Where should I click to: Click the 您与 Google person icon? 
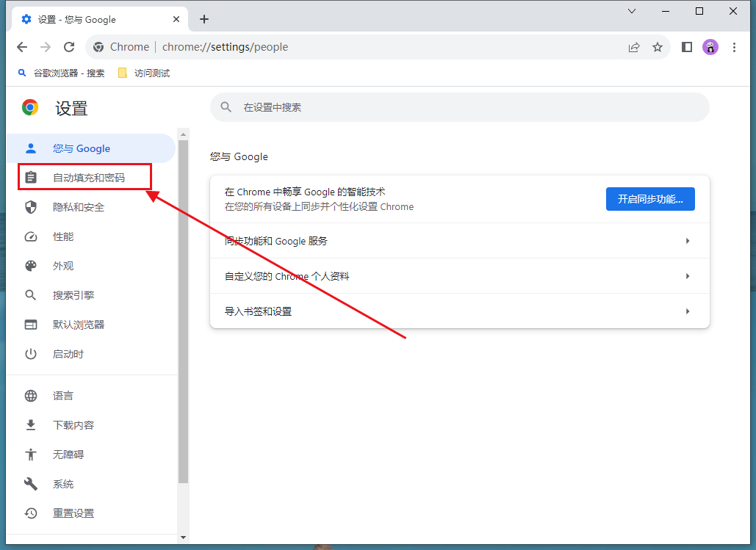(31, 148)
